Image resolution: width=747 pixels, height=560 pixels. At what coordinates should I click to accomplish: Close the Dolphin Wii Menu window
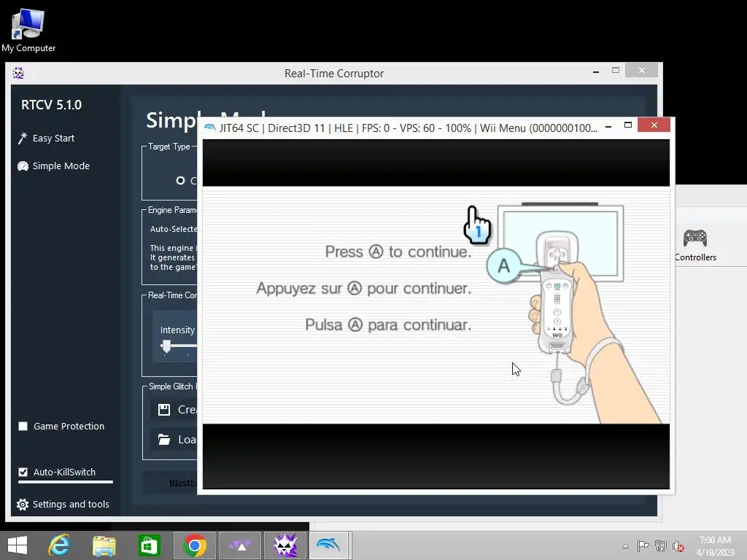click(x=654, y=125)
